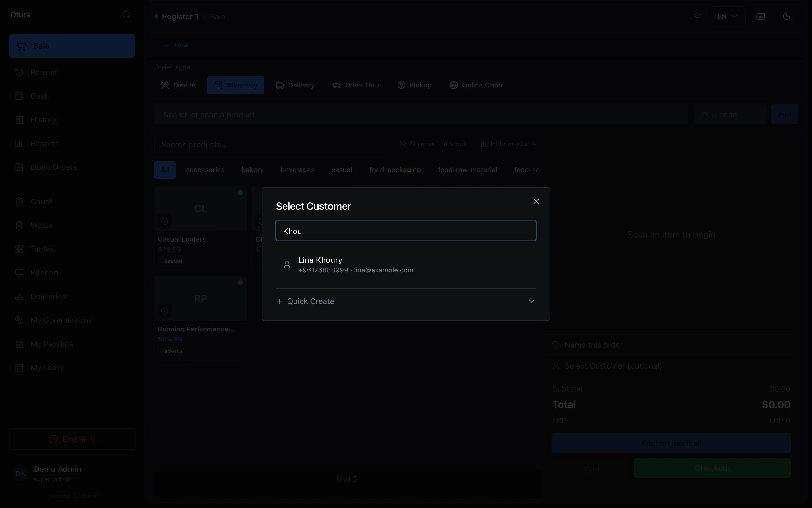Switch to the beverages category tab

point(297,170)
